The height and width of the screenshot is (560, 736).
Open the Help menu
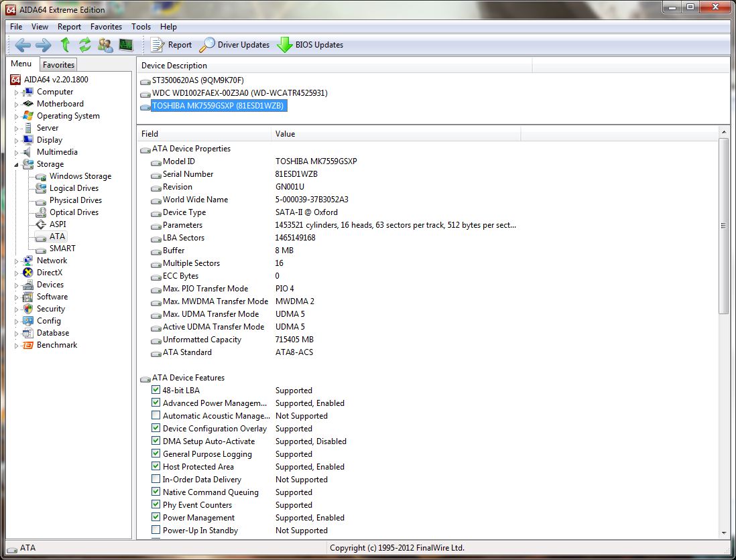168,27
